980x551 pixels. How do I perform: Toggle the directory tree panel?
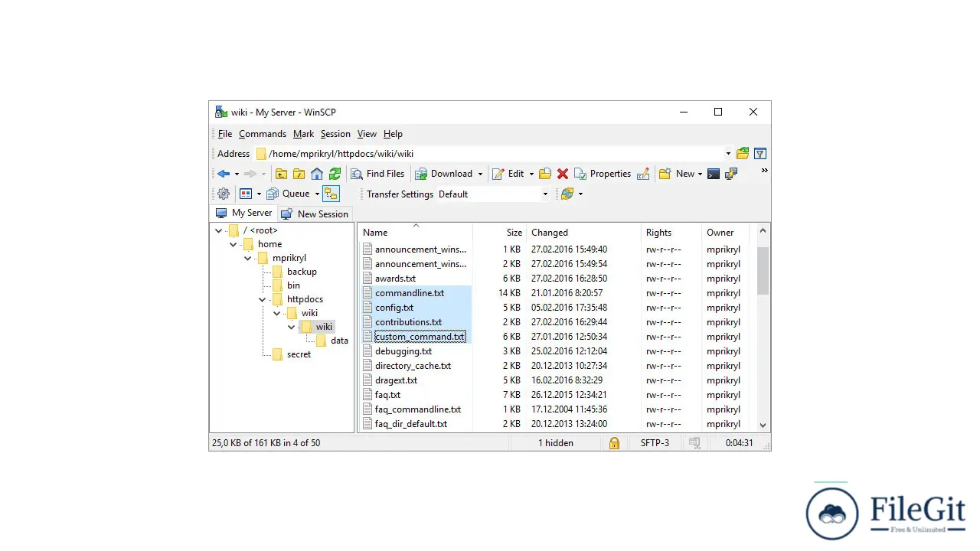[x=331, y=194]
